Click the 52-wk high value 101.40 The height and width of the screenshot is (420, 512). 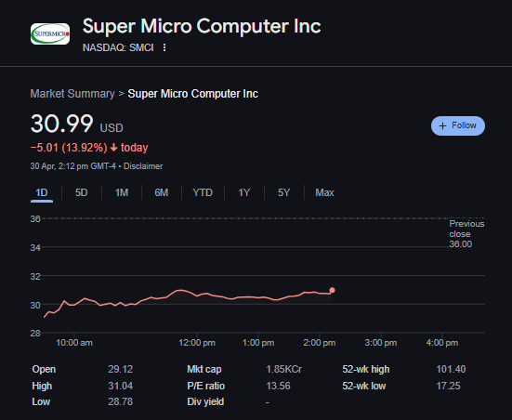451,370
